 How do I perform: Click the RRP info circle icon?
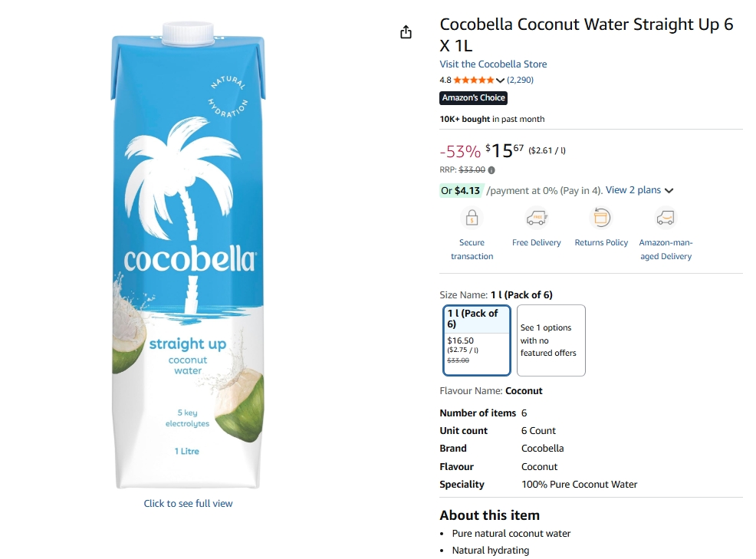point(491,170)
